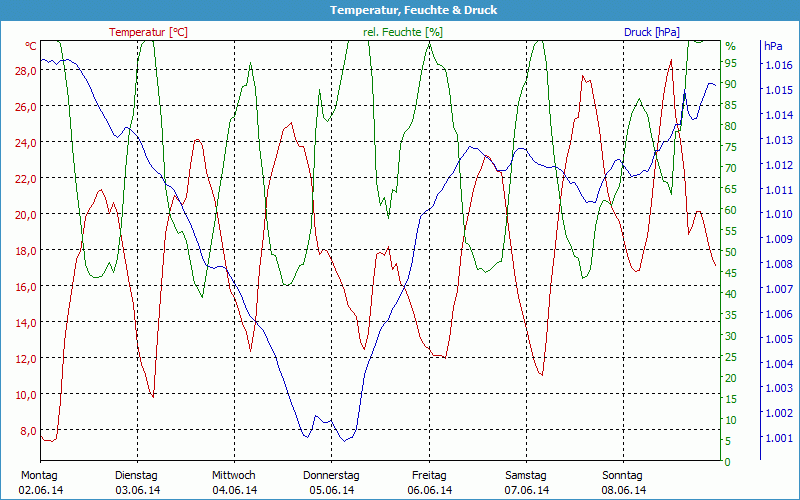The width and height of the screenshot is (800, 500).
Task: Click the '90' humidity axis value
Action: 731,84
